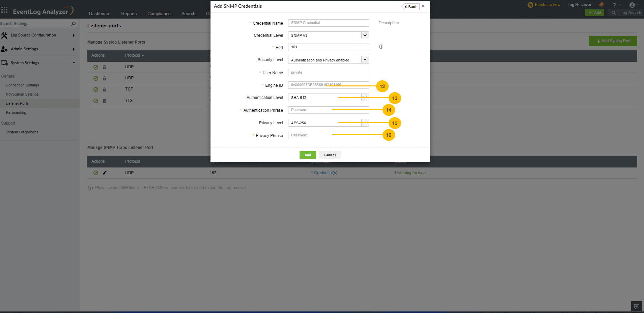Switch to the Reports menu
Screen dimensions: 644x313
pyautogui.click(x=129, y=14)
